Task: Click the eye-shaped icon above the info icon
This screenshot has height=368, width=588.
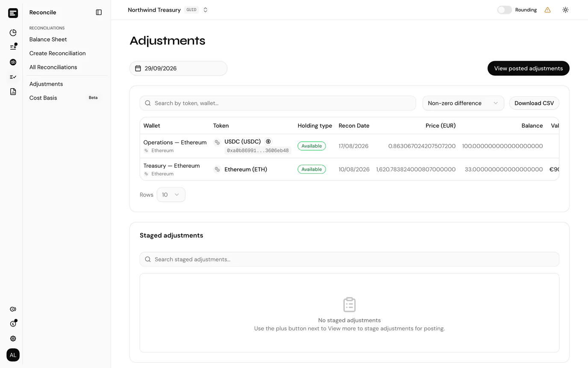Action: [x=13, y=309]
